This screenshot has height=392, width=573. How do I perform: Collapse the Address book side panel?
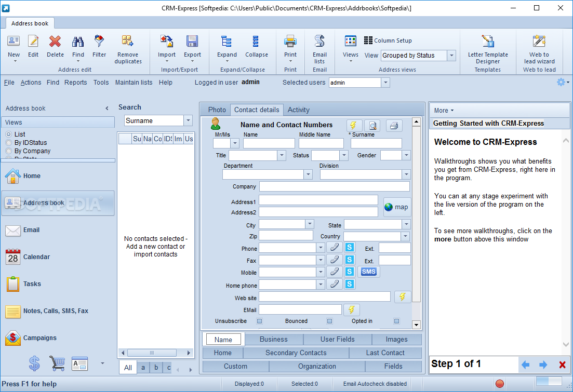point(106,108)
